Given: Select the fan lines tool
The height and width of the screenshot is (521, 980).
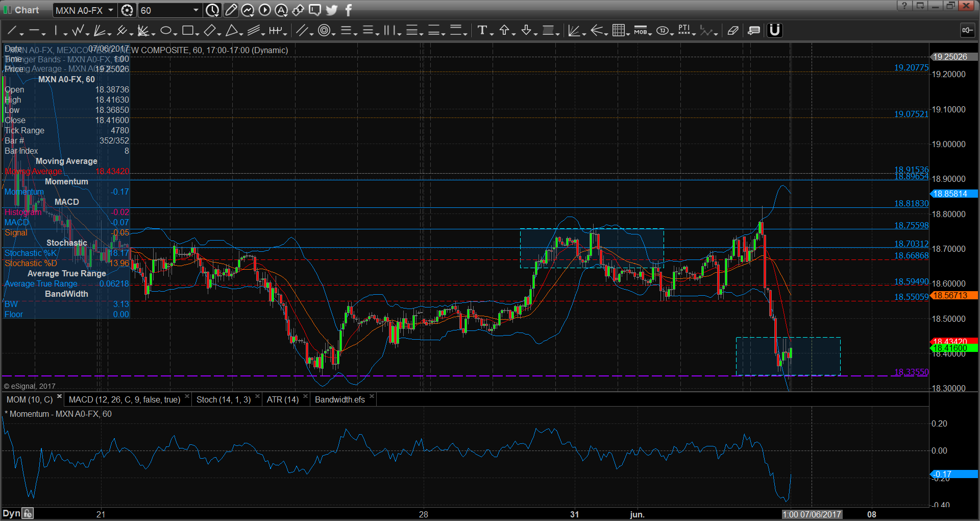Looking at the screenshot, I should [x=100, y=31].
